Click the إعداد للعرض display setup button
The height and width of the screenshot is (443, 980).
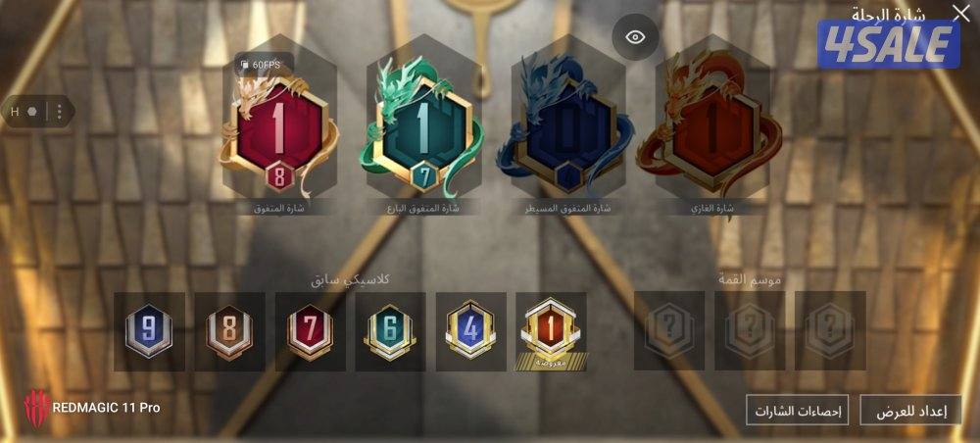click(x=910, y=410)
